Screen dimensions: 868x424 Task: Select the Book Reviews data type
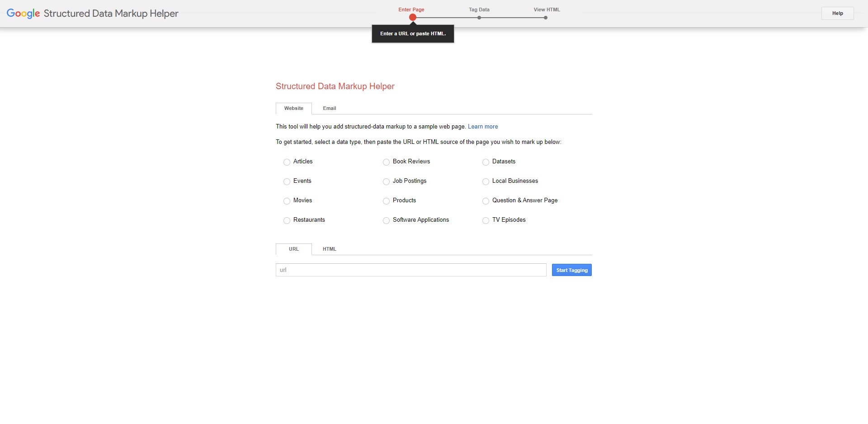pyautogui.click(x=386, y=162)
